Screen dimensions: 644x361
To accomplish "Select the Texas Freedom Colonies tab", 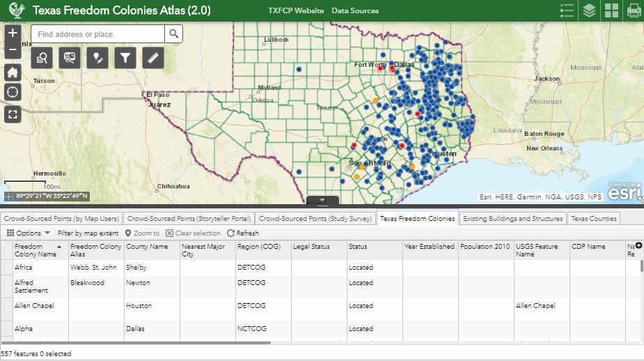I will click(x=417, y=218).
